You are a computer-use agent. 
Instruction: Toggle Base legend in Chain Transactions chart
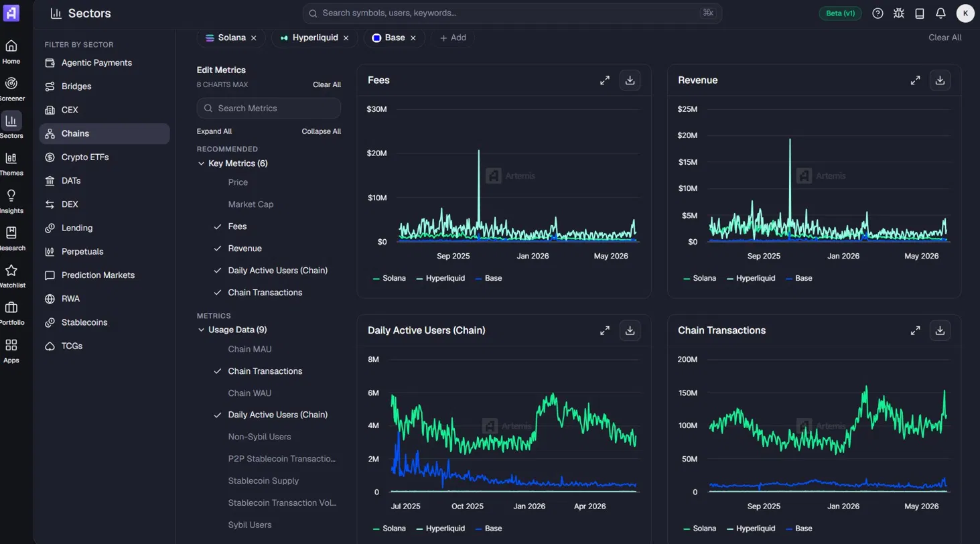click(798, 529)
